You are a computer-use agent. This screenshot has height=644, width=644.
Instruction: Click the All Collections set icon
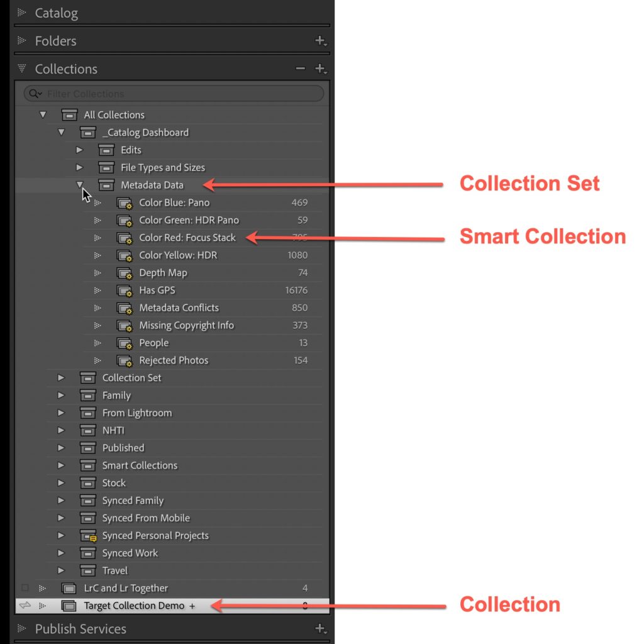[x=69, y=114]
